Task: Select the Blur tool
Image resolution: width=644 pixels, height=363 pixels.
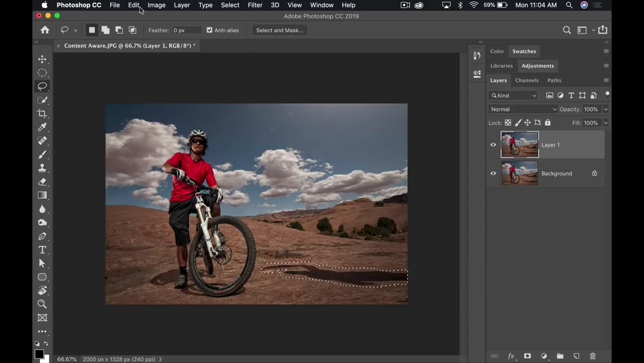Action: (x=42, y=209)
